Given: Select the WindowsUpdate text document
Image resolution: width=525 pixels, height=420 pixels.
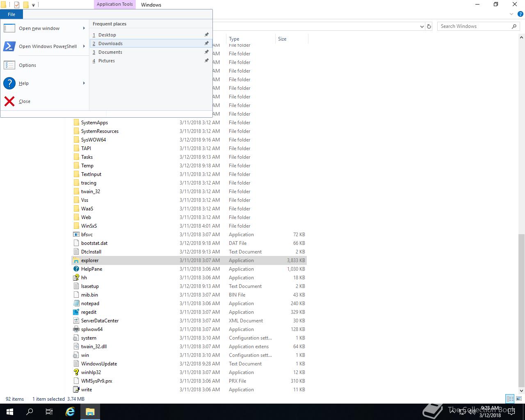Looking at the screenshot, I should point(189,364).
